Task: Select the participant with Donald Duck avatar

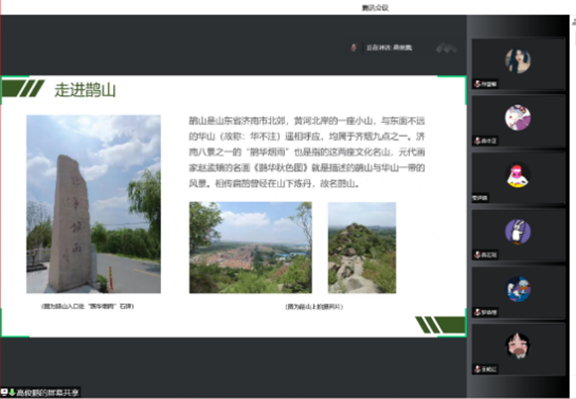Action: click(x=518, y=292)
